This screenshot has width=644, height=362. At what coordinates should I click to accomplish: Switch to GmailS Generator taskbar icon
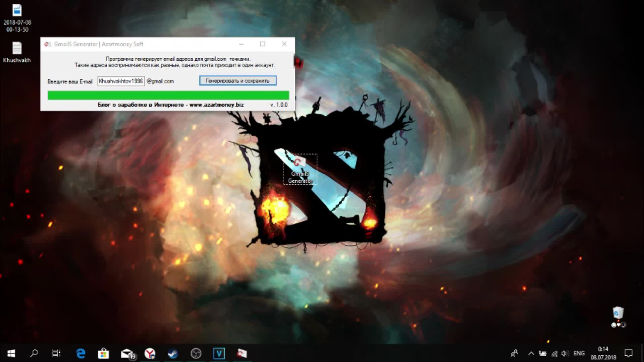(242, 353)
